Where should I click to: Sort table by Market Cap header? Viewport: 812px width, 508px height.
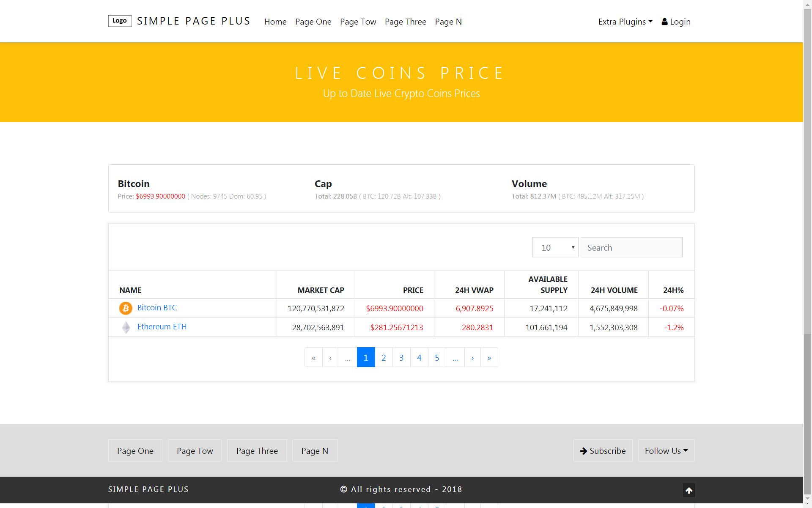coord(321,290)
